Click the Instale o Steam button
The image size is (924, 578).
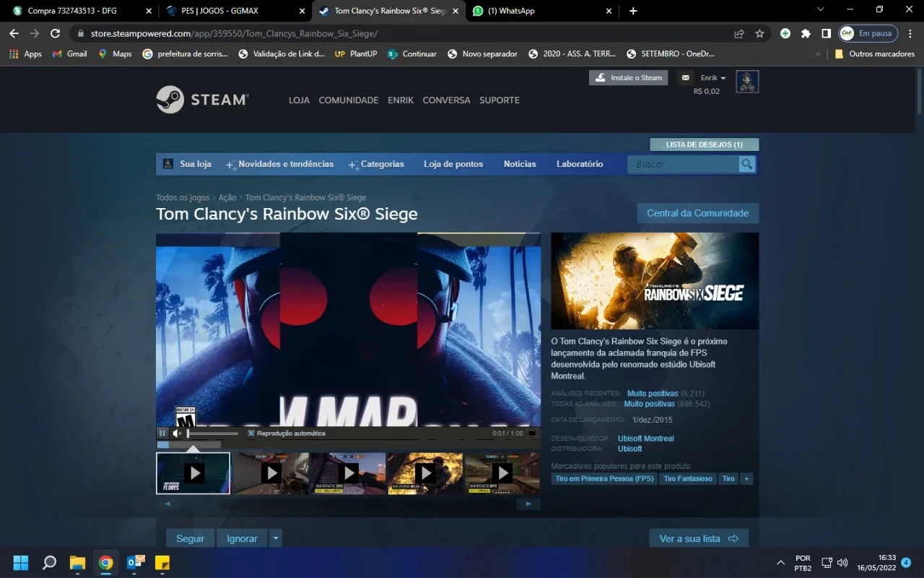(629, 77)
